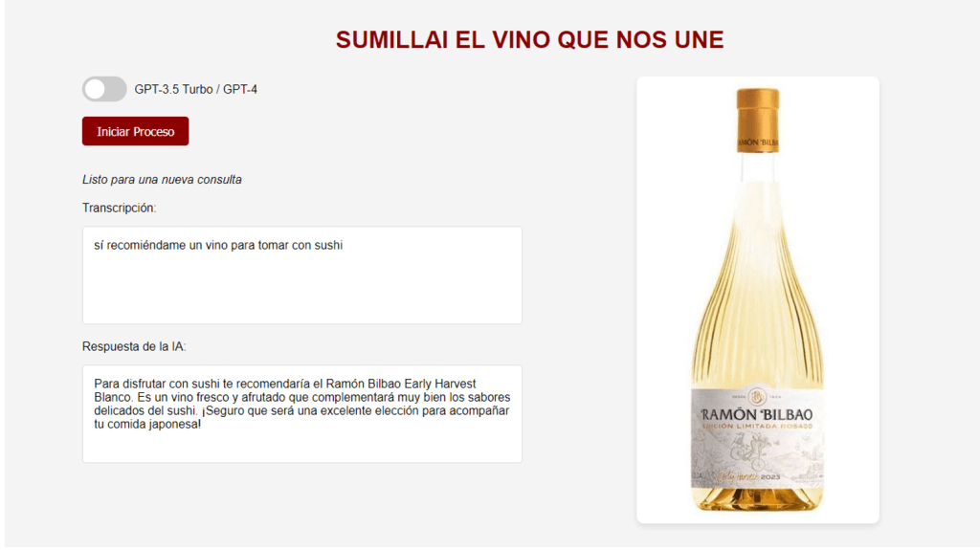Click 'Ramón Bilbao Early Harvest' in the AI response
Viewport: 980px width, 550px height.
click(401, 384)
